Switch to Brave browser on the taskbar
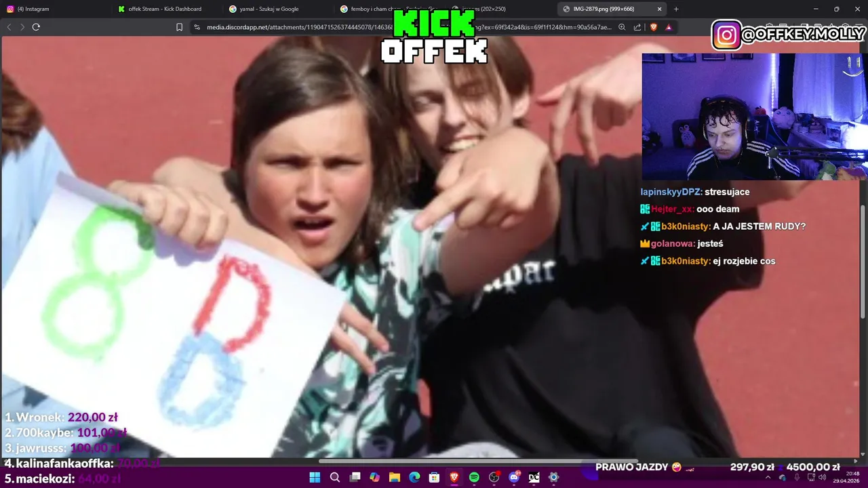The width and height of the screenshot is (868, 488). (x=454, y=477)
